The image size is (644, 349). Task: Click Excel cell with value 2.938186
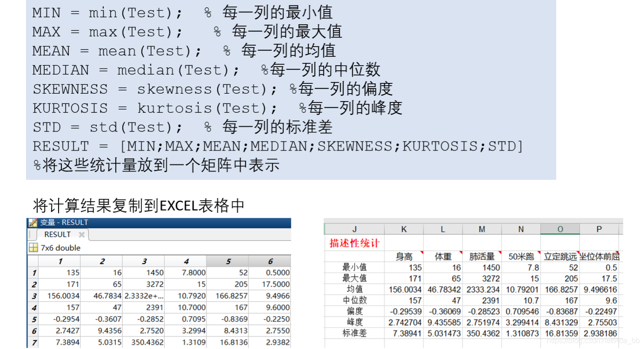(599, 333)
